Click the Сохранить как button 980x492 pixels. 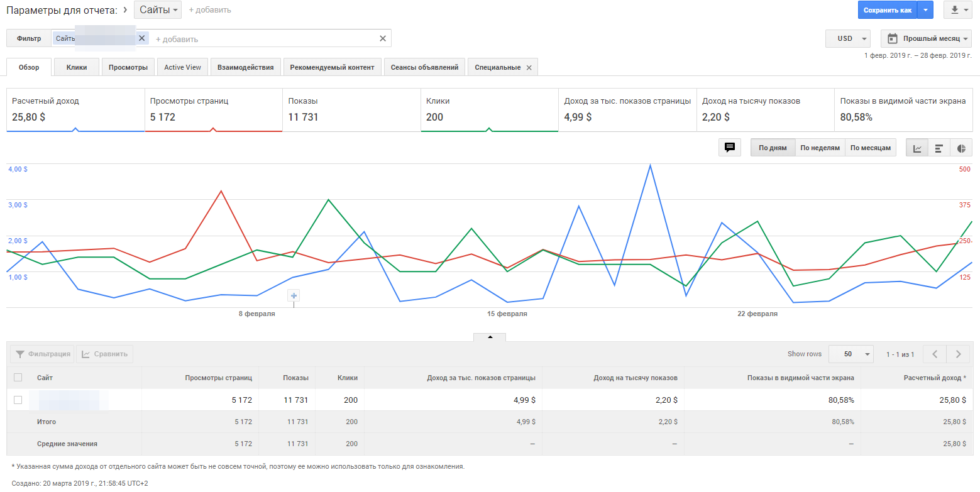point(887,10)
